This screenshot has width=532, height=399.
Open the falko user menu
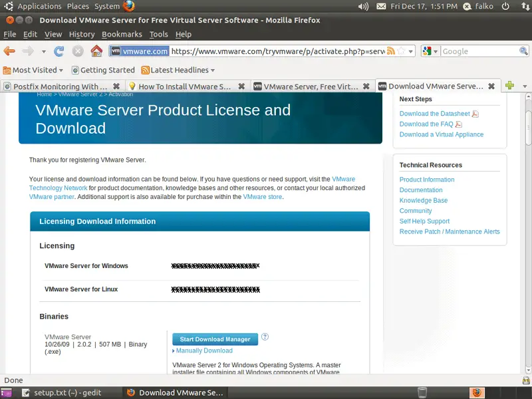pos(478,7)
